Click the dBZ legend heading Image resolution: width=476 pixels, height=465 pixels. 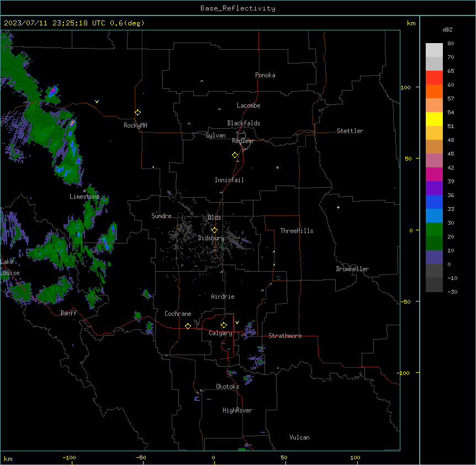(447, 30)
